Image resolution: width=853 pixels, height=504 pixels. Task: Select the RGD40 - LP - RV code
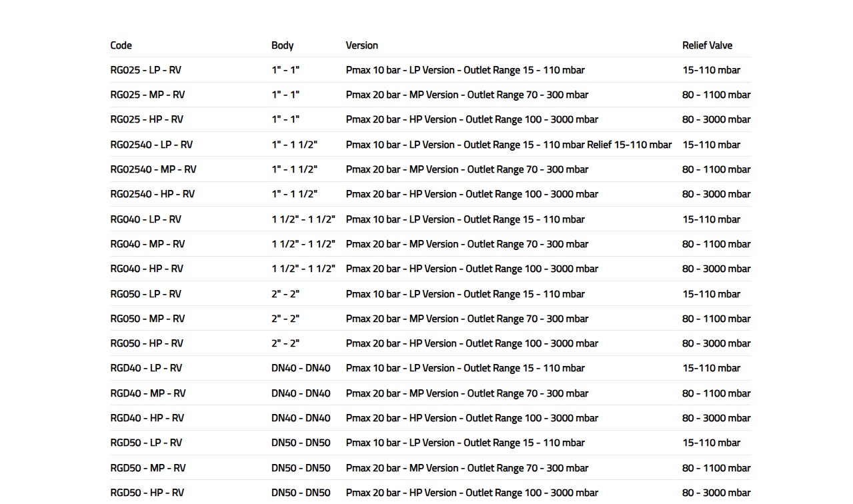pyautogui.click(x=146, y=368)
